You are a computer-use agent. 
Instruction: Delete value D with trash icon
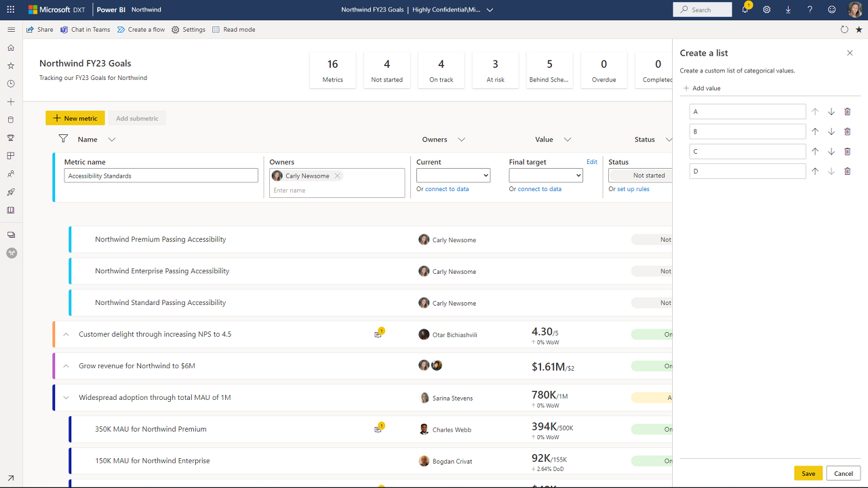(847, 171)
